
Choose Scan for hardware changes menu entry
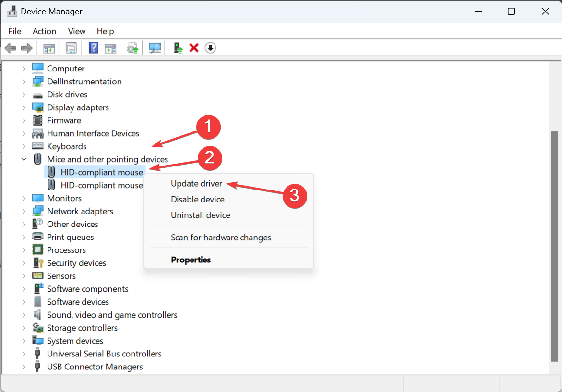click(221, 237)
